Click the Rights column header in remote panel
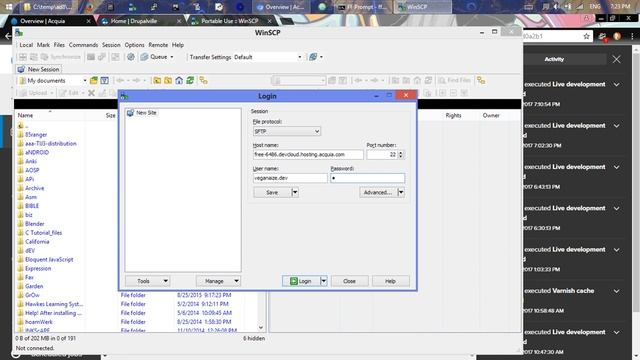The image size is (640, 360). pos(453,116)
